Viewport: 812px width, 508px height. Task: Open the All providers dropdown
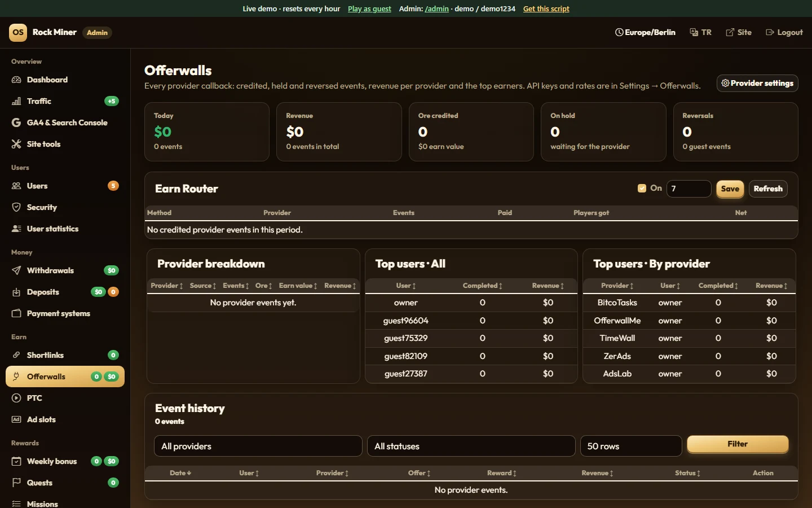pos(258,446)
